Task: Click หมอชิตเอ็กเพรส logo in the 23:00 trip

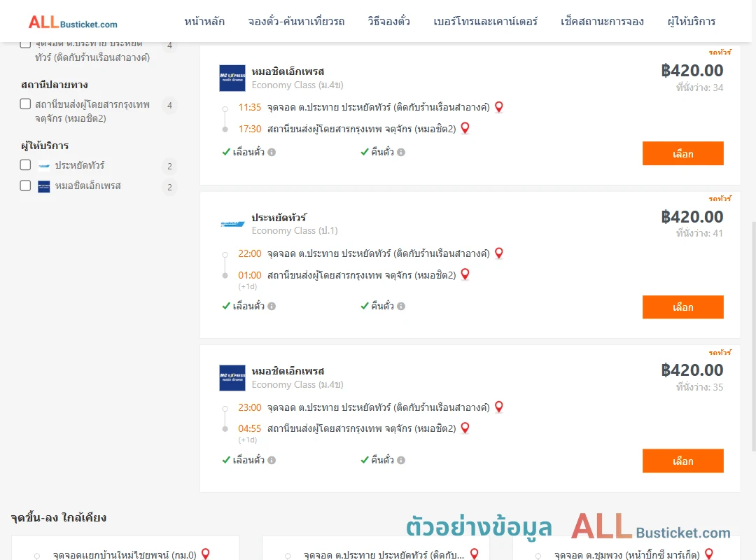Action: (x=232, y=378)
